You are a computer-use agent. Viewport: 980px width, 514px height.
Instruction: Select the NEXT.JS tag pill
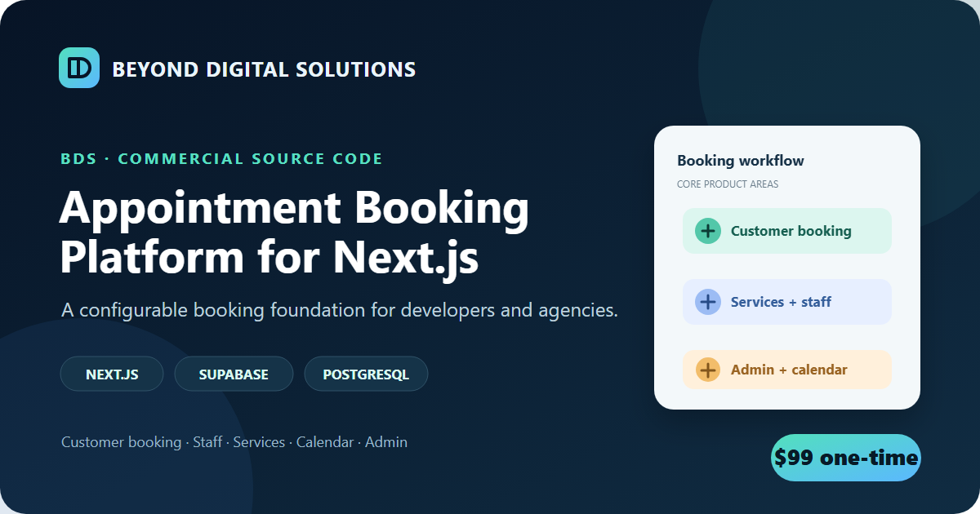point(112,374)
